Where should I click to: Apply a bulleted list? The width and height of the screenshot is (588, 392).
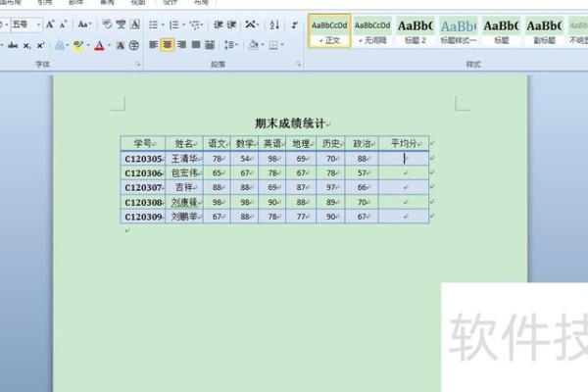pos(153,25)
